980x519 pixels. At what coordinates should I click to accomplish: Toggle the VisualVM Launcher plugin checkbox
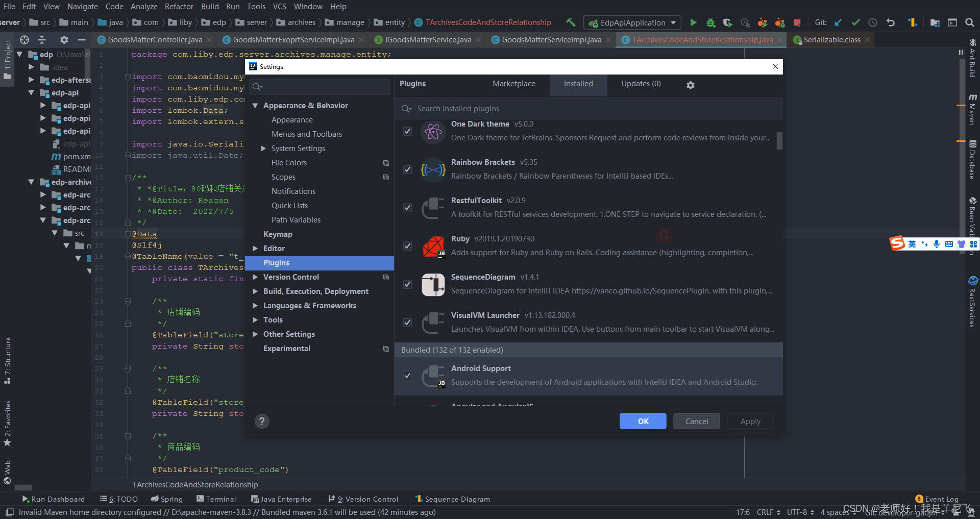point(407,323)
